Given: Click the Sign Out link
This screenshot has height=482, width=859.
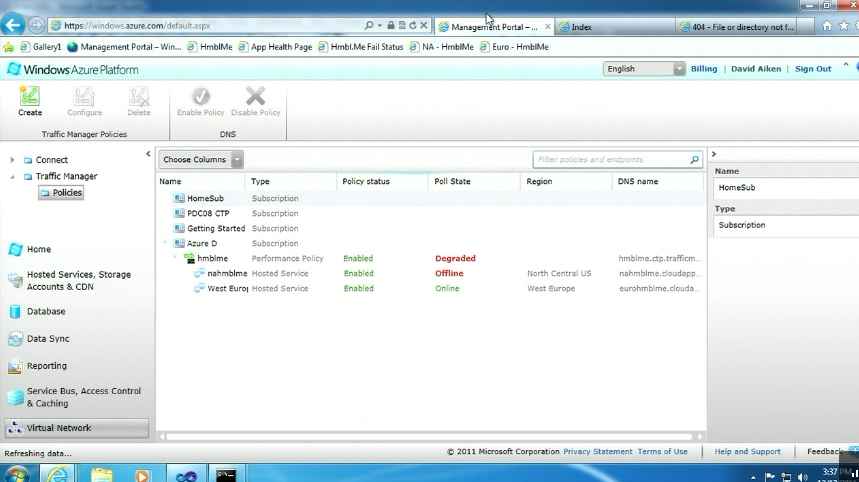Looking at the screenshot, I should point(813,69).
